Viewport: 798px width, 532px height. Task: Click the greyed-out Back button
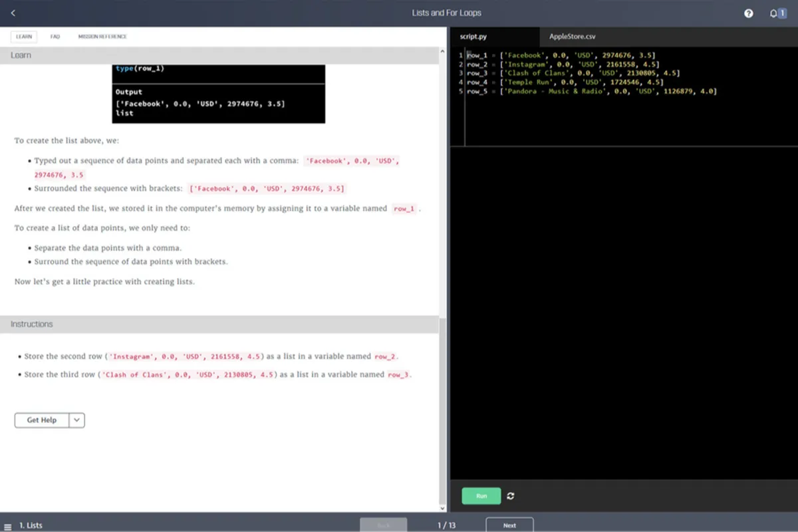pos(383,525)
